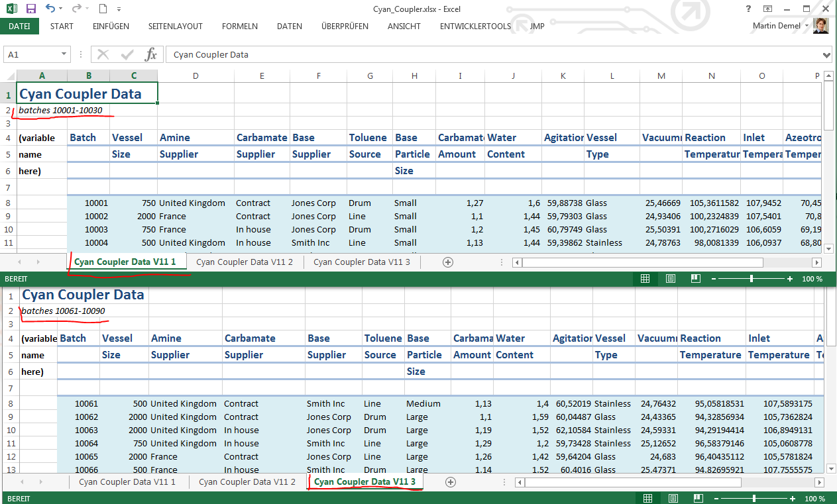The height and width of the screenshot is (504, 837).
Task: Select sheet tab Cyan Coupler Data V11 2 in upper window
Action: (x=244, y=262)
